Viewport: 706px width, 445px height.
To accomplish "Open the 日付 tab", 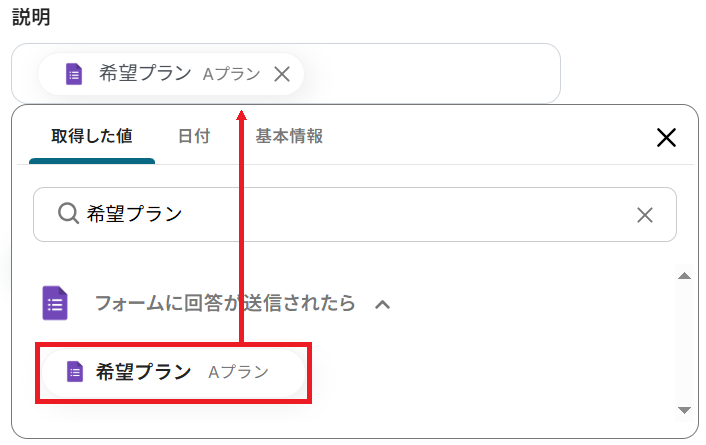I will coord(194,137).
